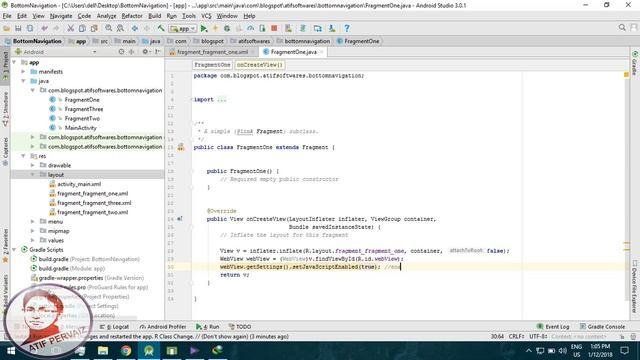Click the Android Profiler gauge toolbar icon
The height and width of the screenshot is (360, 640).
tap(251, 28)
